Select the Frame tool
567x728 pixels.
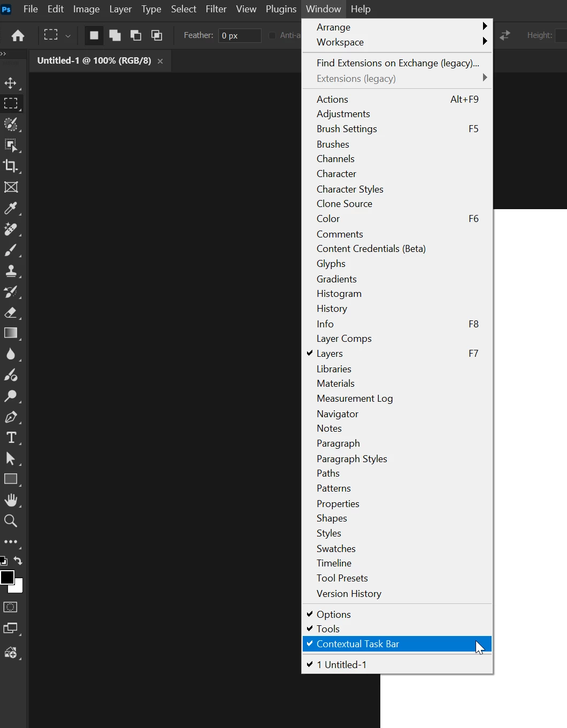coord(11,187)
